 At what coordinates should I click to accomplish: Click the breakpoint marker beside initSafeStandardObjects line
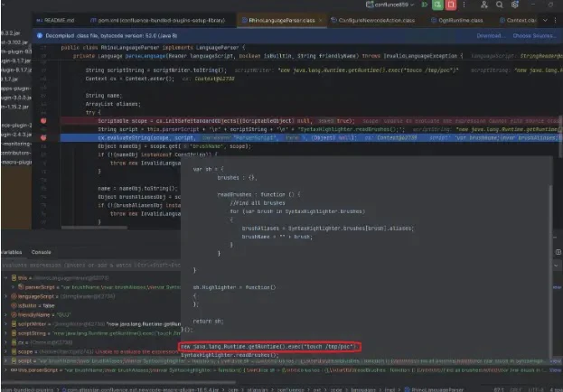[x=42, y=119]
